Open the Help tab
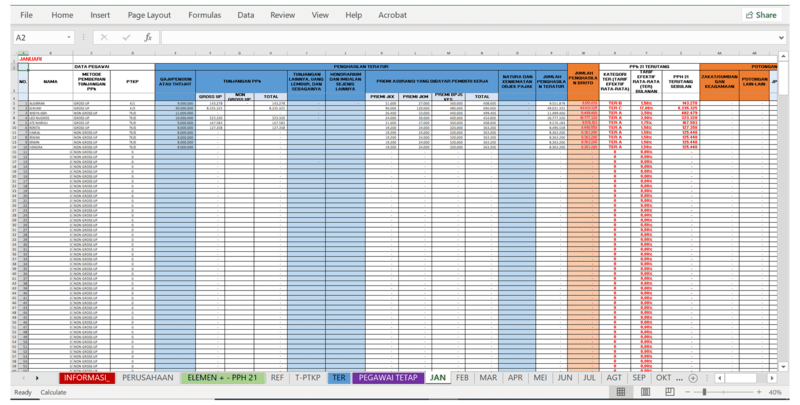Image resolution: width=800 pixels, height=405 pixels. tap(354, 15)
